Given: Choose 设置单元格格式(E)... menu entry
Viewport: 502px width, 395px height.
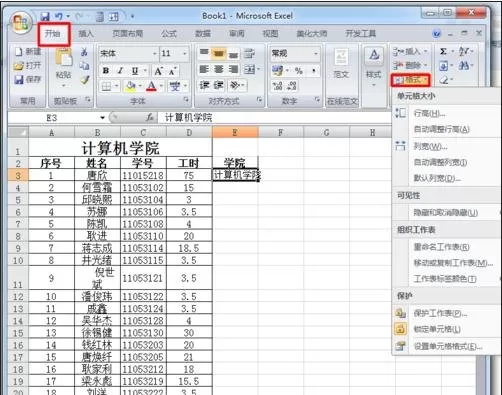Looking at the screenshot, I should (x=446, y=347).
